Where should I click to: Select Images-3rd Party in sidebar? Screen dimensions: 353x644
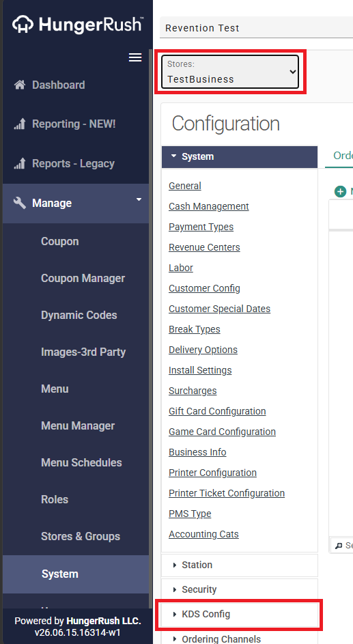pyautogui.click(x=83, y=352)
